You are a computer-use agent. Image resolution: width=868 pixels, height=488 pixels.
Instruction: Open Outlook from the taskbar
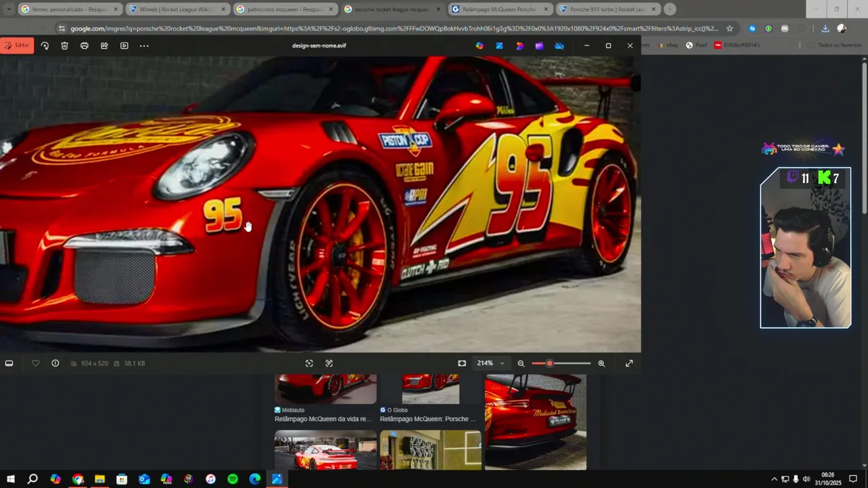click(x=144, y=479)
